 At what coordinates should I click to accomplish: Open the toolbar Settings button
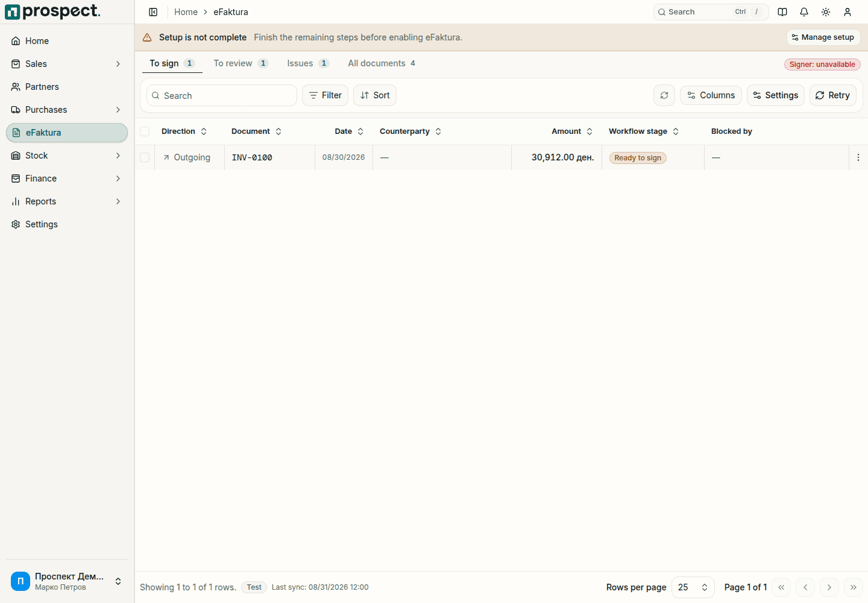point(776,95)
